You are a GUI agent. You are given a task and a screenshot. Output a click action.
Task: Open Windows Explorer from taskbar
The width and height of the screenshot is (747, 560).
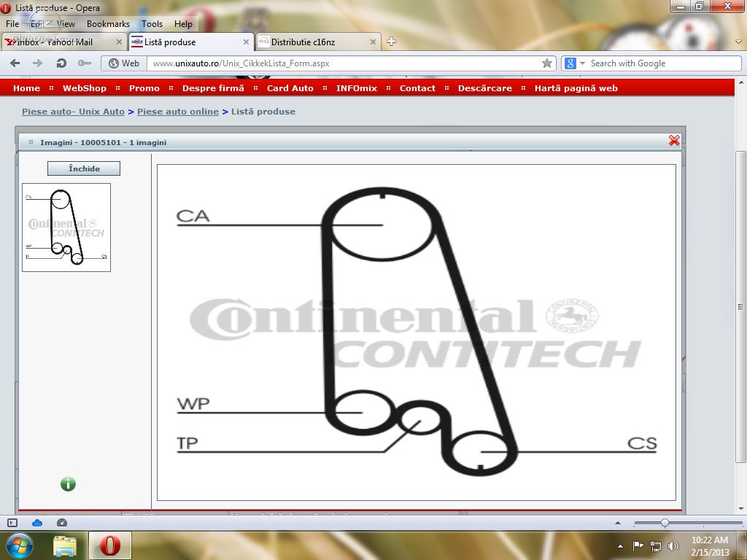coord(65,545)
